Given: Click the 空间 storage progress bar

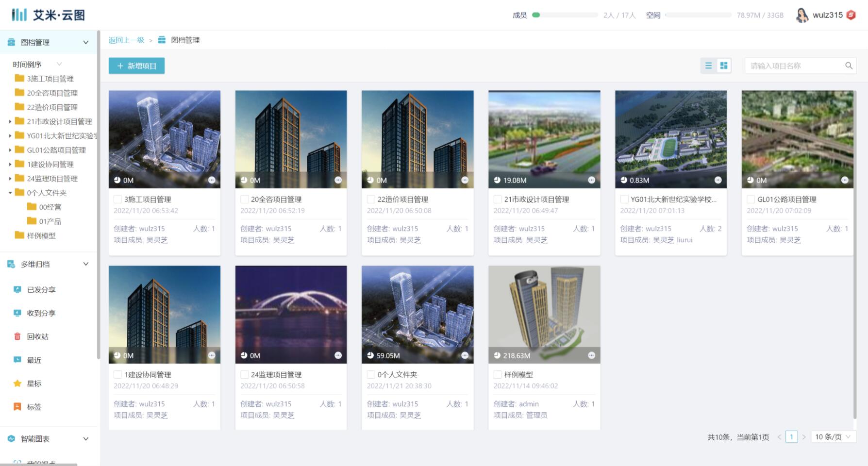Looking at the screenshot, I should point(698,15).
